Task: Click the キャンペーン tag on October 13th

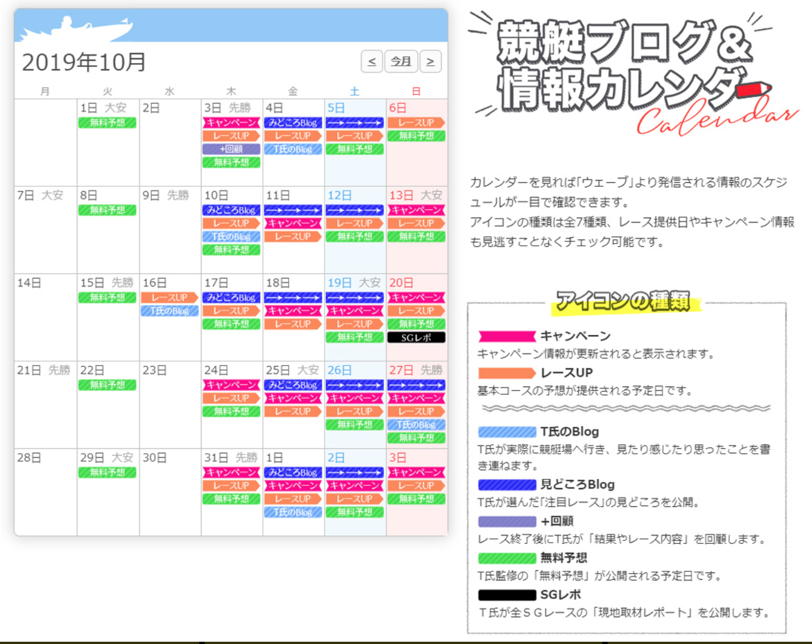Action: pos(416,210)
